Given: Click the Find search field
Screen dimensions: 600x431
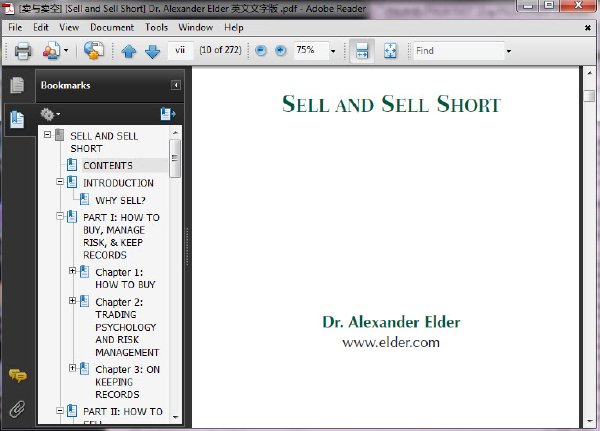Looking at the screenshot, I should pos(458,51).
